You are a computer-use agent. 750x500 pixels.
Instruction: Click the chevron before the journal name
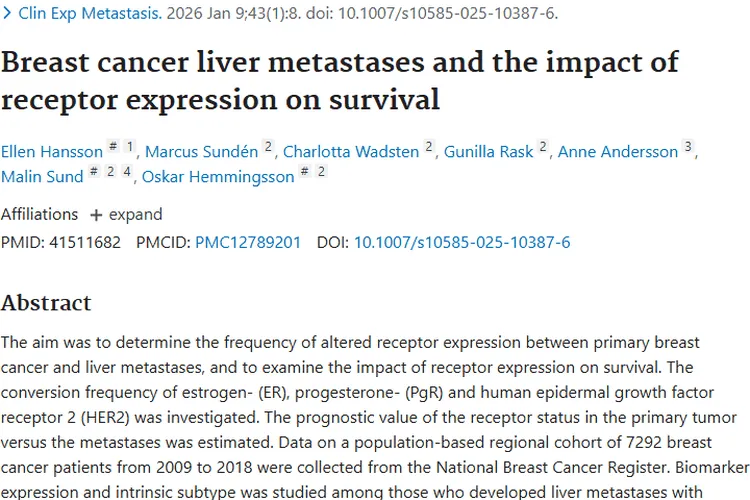coord(8,14)
